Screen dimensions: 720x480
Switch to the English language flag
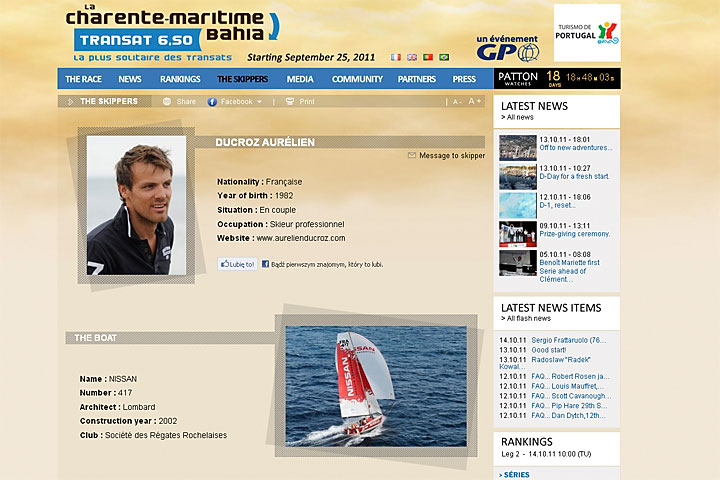[412, 57]
